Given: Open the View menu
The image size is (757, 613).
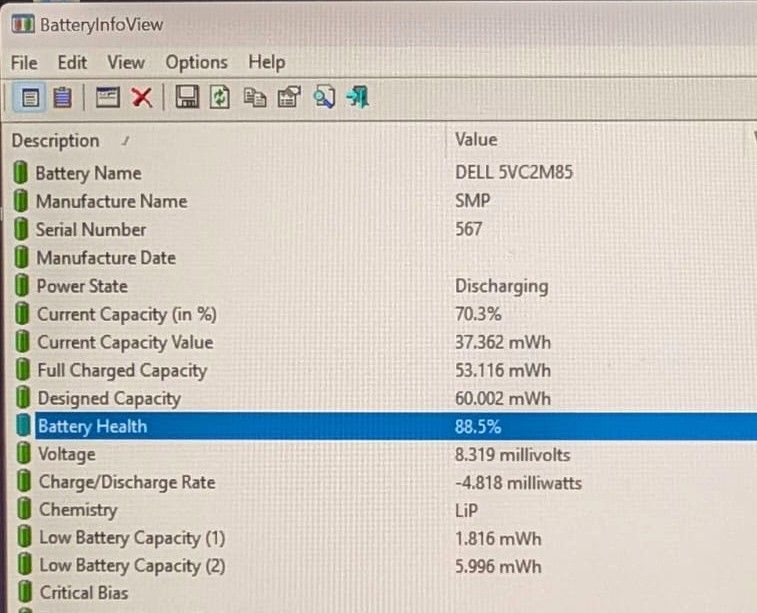Looking at the screenshot, I should [x=126, y=63].
